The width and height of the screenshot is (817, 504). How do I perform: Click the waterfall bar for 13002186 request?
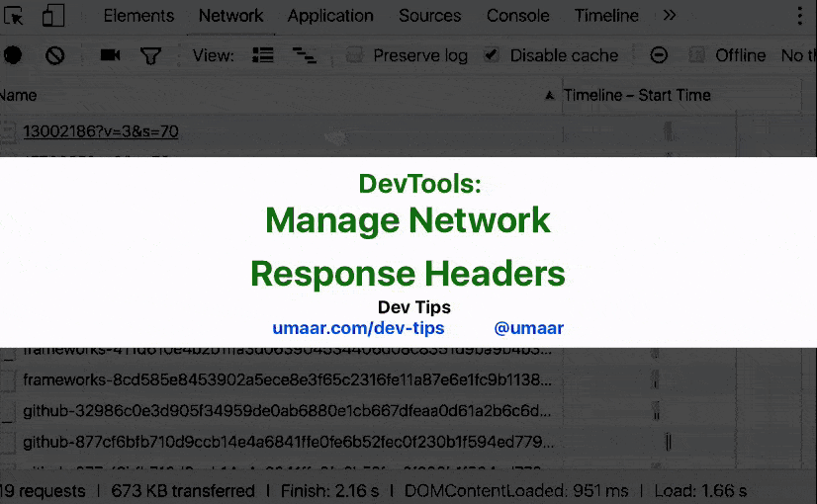[668, 131]
